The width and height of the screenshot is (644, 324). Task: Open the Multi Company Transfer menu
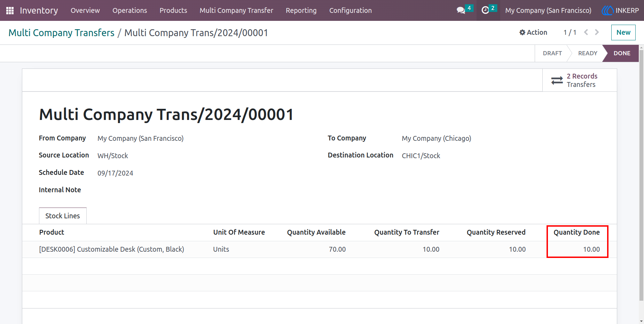point(236,10)
